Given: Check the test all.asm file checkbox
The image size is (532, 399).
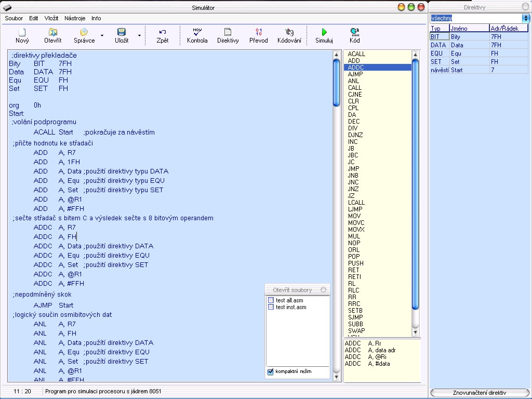Looking at the screenshot, I should tap(271, 300).
